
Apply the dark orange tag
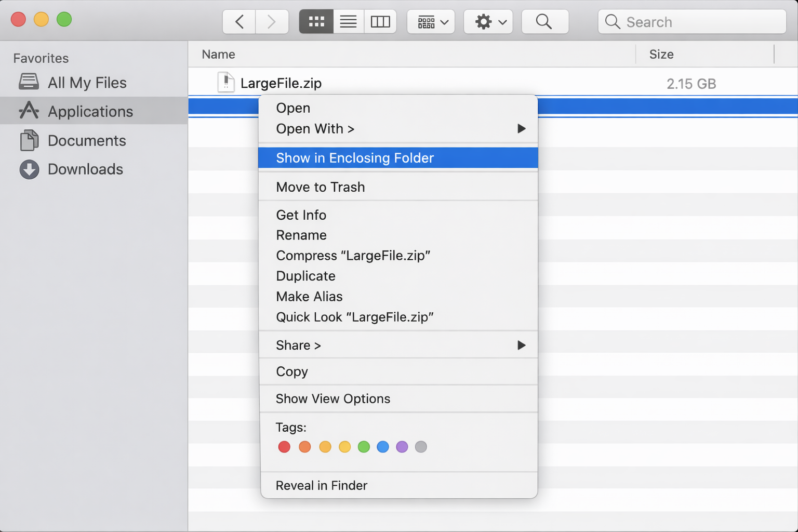[x=305, y=447]
